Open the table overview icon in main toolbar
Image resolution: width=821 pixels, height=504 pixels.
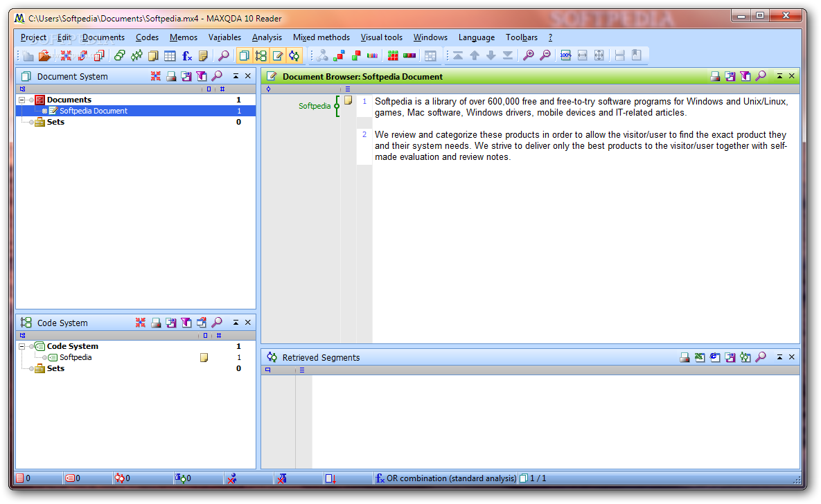point(170,55)
